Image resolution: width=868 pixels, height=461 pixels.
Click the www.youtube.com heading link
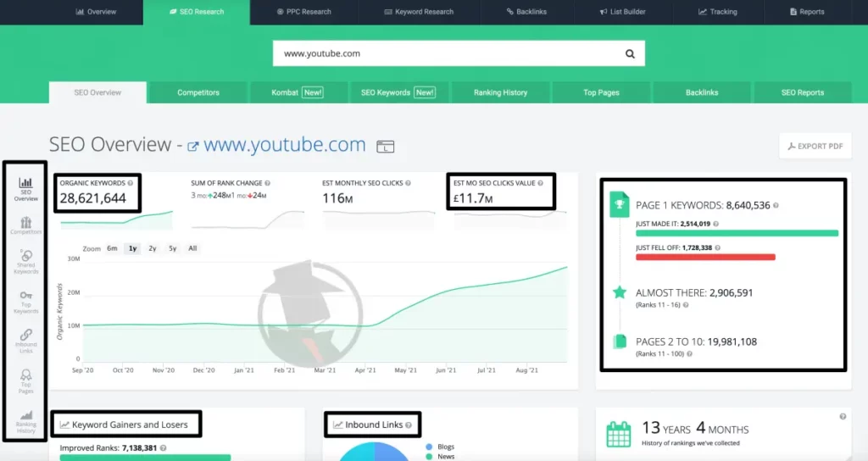point(285,144)
